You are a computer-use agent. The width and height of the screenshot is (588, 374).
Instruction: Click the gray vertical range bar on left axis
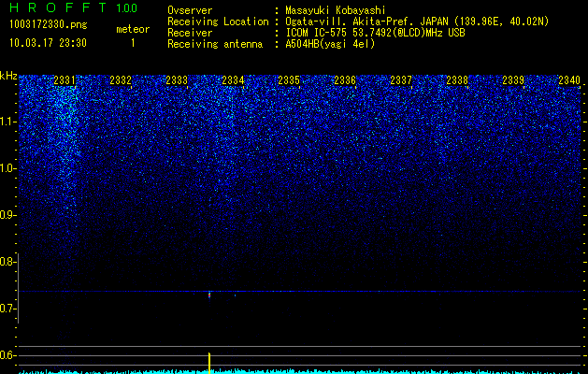click(19, 288)
